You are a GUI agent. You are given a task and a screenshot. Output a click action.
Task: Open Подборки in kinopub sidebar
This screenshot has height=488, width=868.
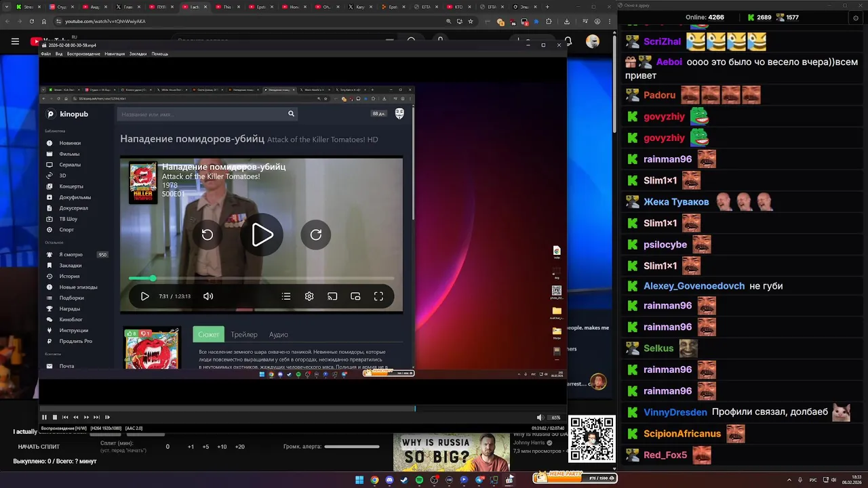pyautogui.click(x=71, y=298)
